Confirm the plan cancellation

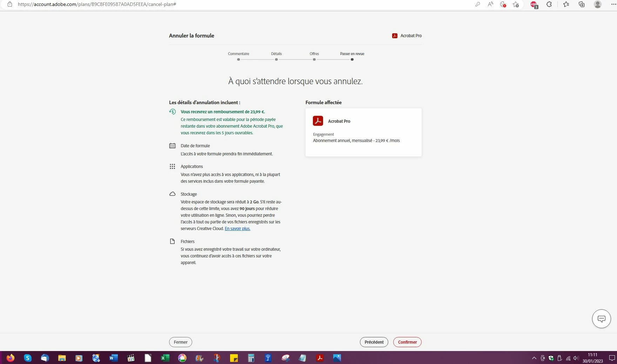click(x=407, y=342)
